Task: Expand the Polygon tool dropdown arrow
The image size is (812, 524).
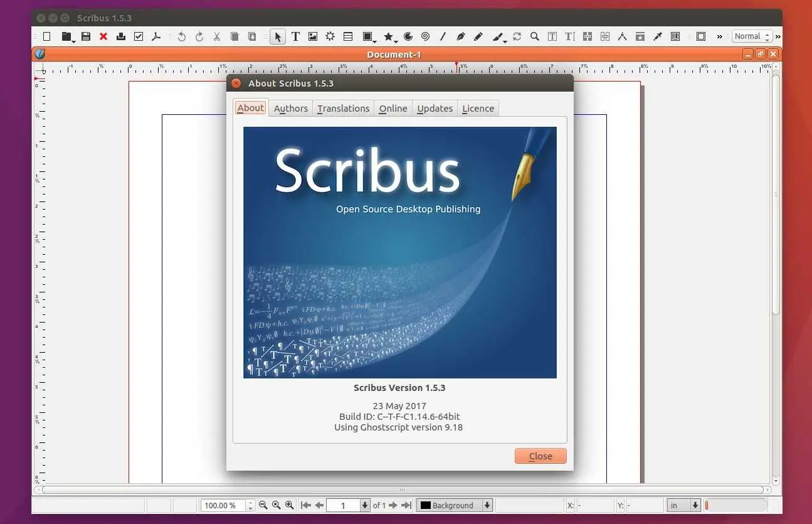Action: (x=396, y=41)
